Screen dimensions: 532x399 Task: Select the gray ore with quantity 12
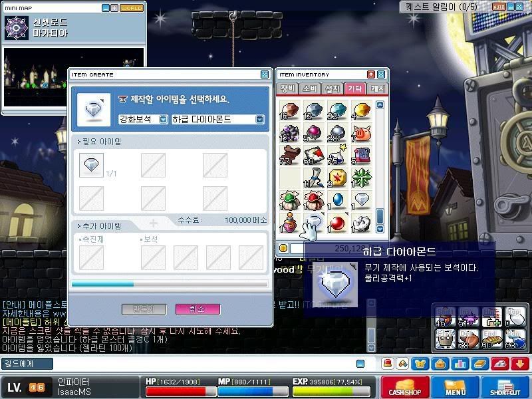tap(313, 110)
